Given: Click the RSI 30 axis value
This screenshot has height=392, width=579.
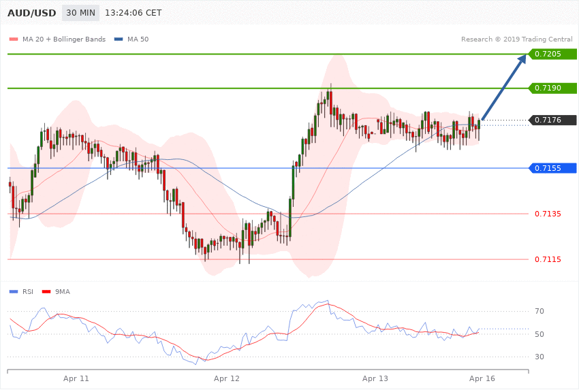Looking at the screenshot, I should [x=539, y=357].
